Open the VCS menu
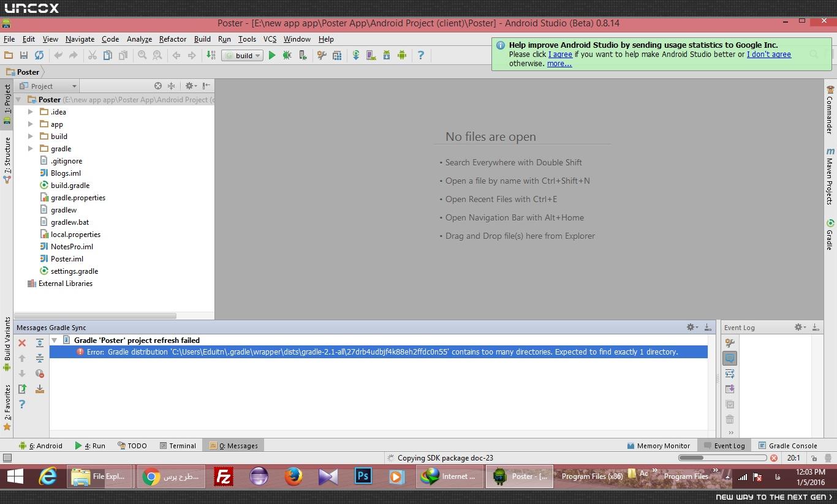 (x=270, y=39)
